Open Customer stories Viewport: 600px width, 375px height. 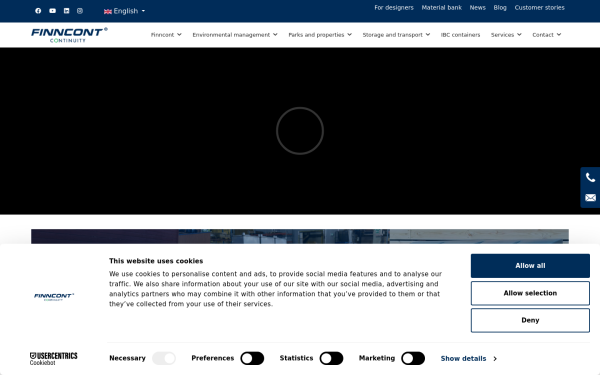[x=540, y=8]
